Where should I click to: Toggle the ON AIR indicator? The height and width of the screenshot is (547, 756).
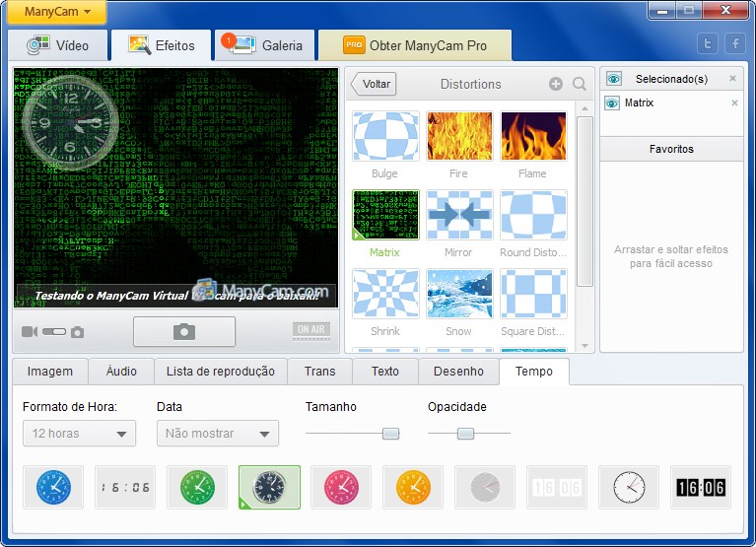pyautogui.click(x=311, y=330)
